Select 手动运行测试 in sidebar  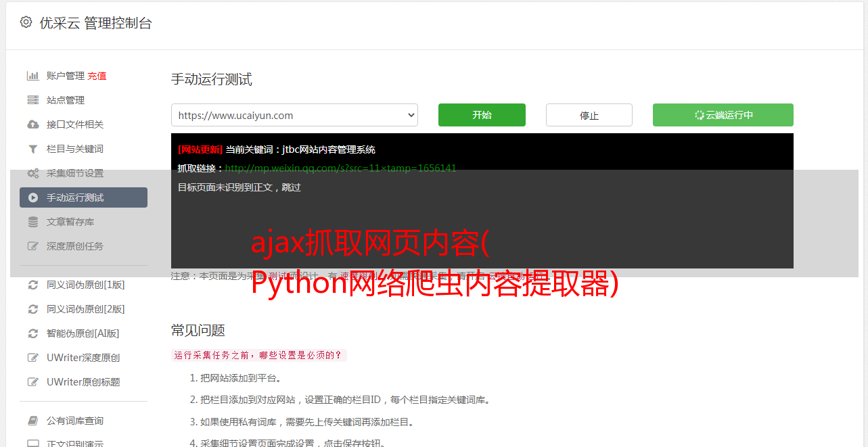(x=83, y=197)
